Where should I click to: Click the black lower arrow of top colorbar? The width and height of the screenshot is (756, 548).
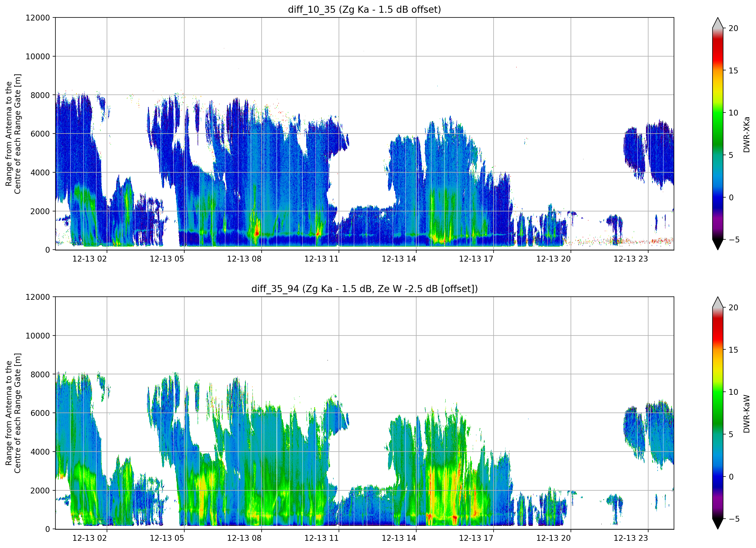(718, 244)
